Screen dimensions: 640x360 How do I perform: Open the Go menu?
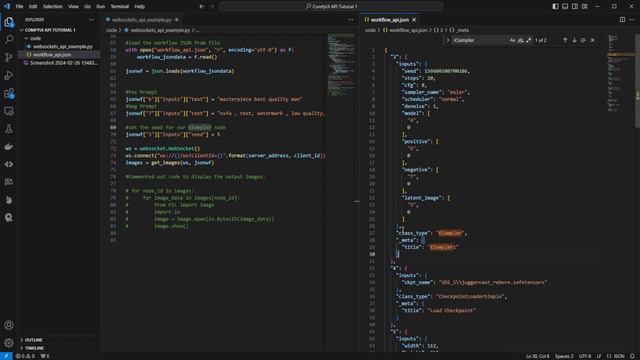pos(88,7)
